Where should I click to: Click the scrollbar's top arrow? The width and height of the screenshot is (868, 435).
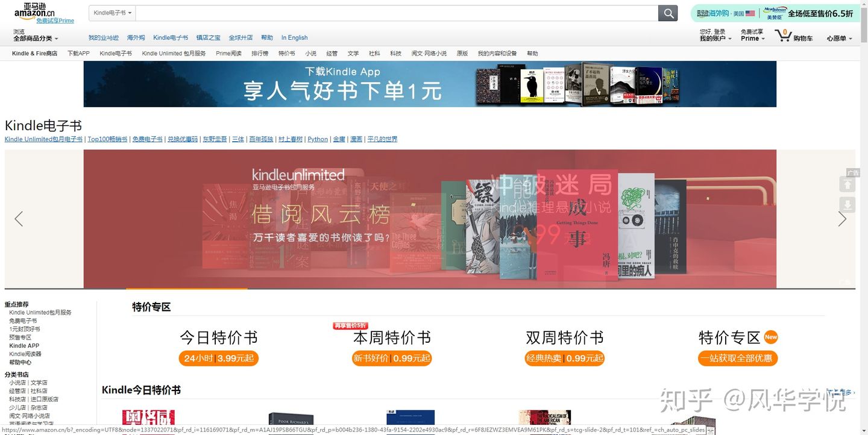coord(864,4)
